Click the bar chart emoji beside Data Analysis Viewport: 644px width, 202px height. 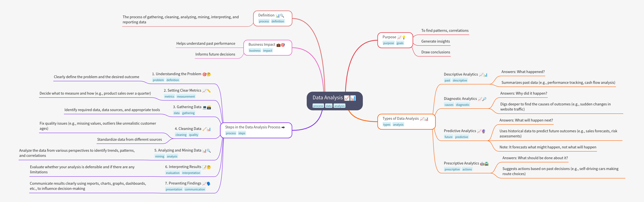(x=353, y=98)
